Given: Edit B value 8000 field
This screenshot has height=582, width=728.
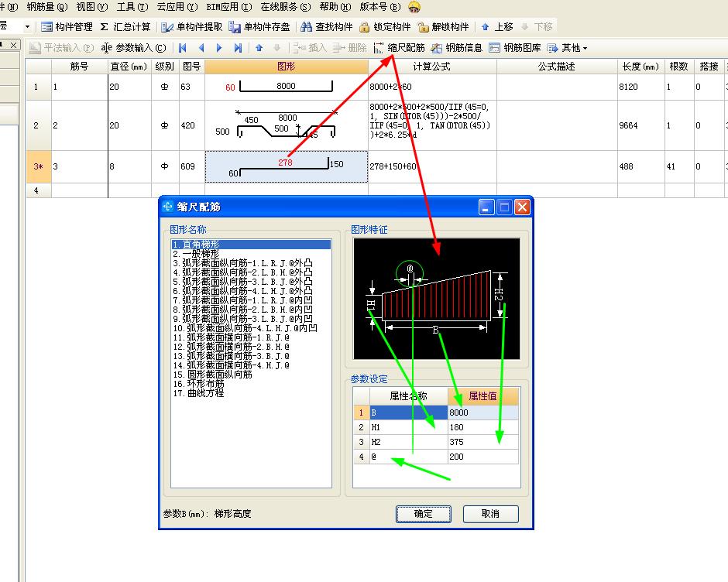Looking at the screenshot, I should [482, 413].
